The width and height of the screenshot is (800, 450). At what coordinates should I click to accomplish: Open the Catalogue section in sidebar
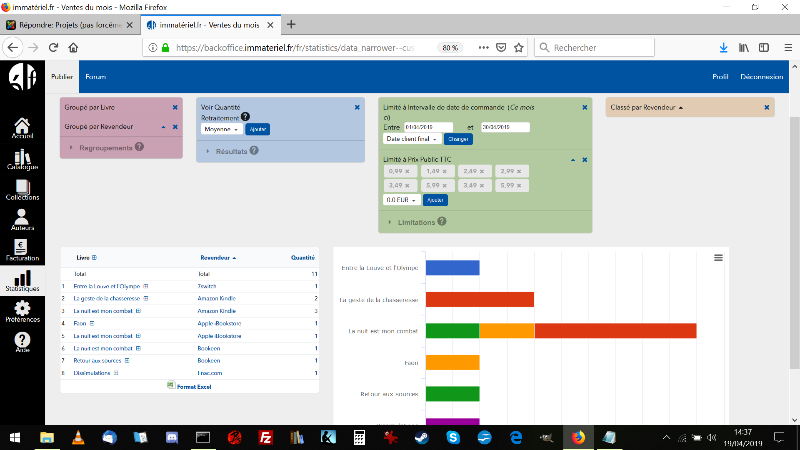point(22,160)
